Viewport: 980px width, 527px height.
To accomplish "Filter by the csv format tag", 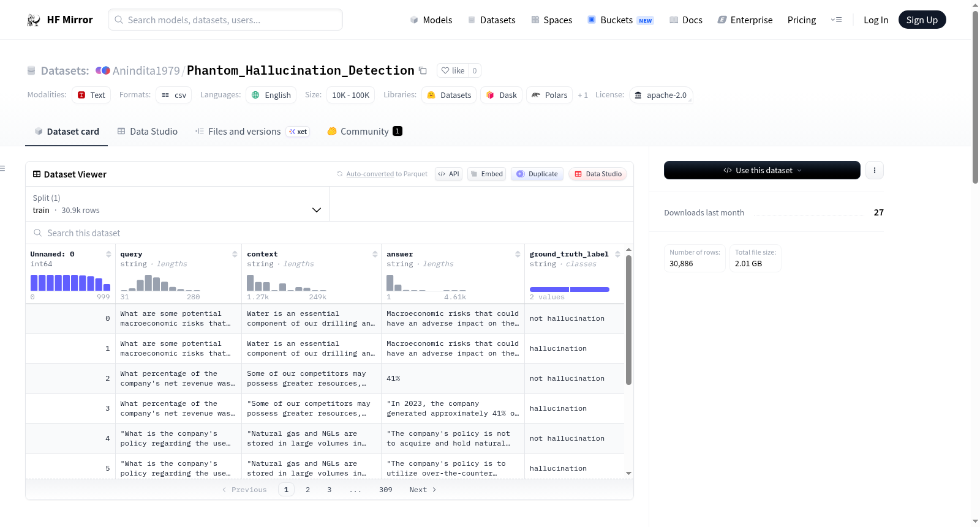I will (174, 95).
